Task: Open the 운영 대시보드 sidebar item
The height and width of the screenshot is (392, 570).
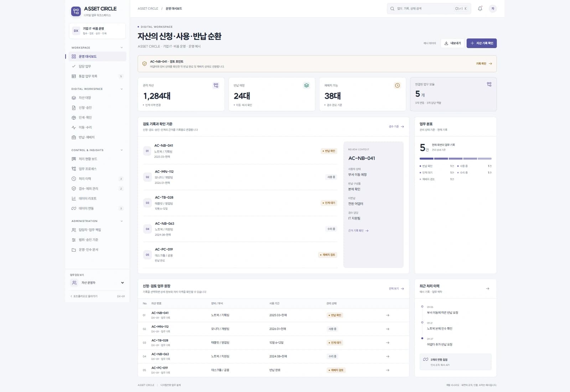Action: (97, 56)
